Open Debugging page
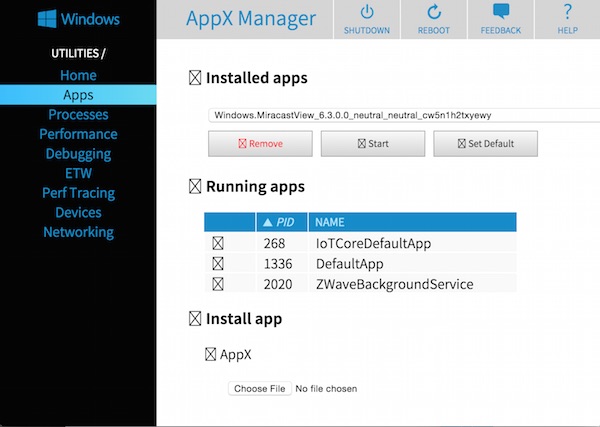This screenshot has height=427, width=600. point(78,154)
